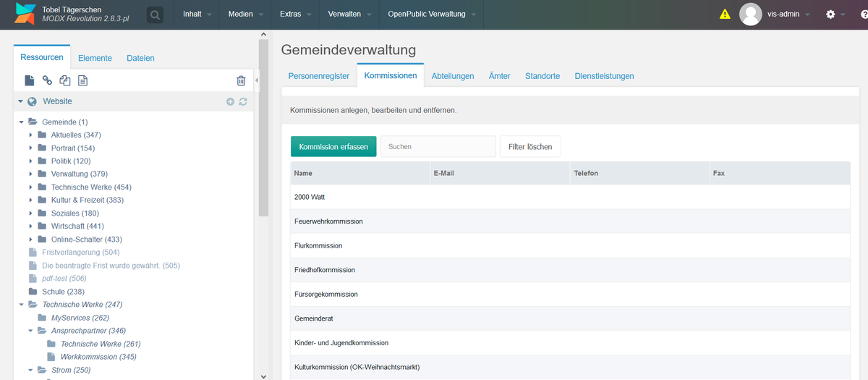Open the settings gear menu
868x380 pixels.
[x=830, y=14]
